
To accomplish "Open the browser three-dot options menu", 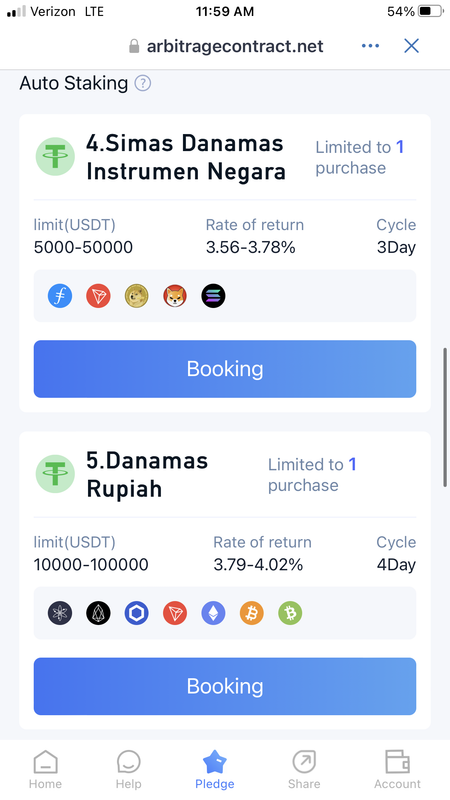I will (370, 46).
